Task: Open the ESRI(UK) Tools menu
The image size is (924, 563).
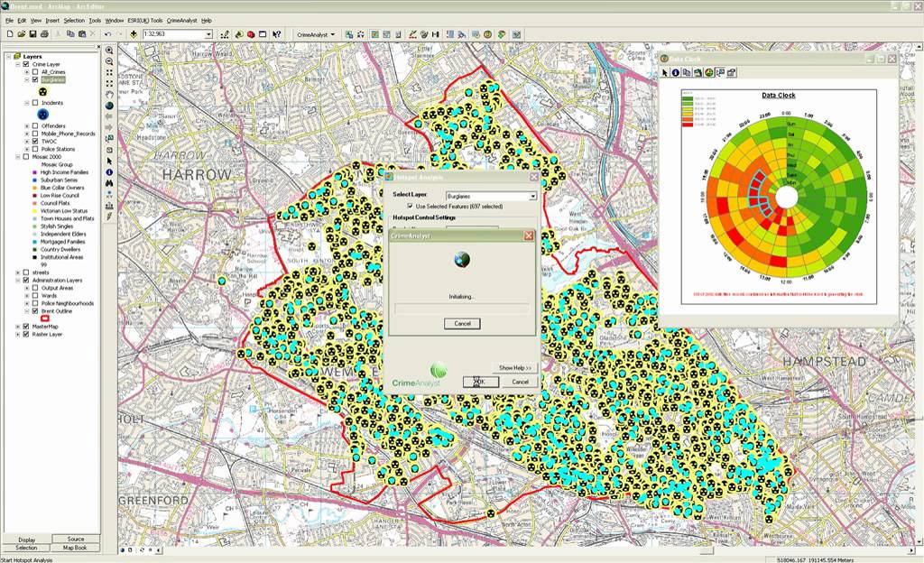Action: pos(145,20)
